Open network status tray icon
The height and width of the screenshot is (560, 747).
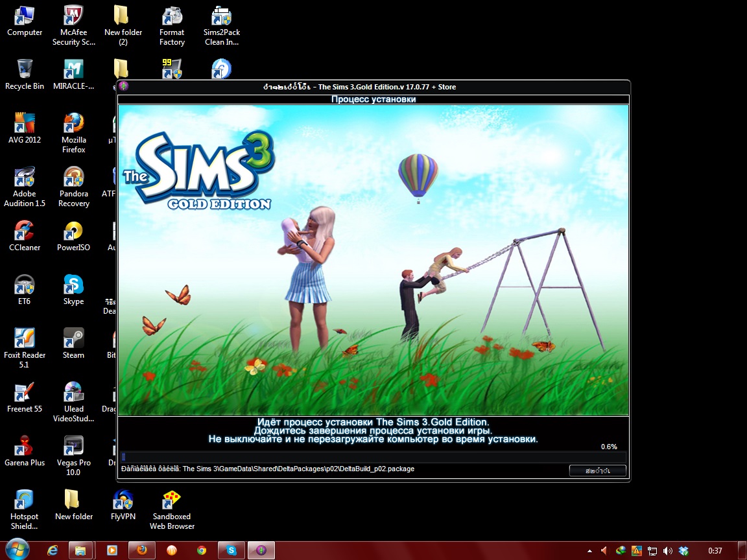pyautogui.click(x=652, y=551)
